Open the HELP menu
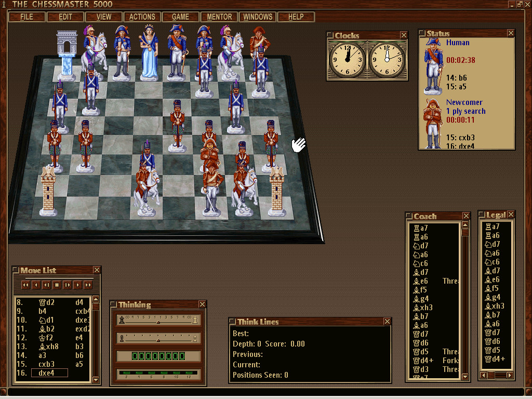 296,17
